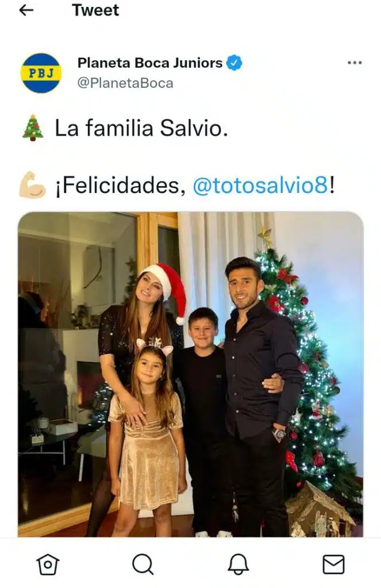Open the three-dot more options menu
The image size is (381, 588).
[355, 63]
